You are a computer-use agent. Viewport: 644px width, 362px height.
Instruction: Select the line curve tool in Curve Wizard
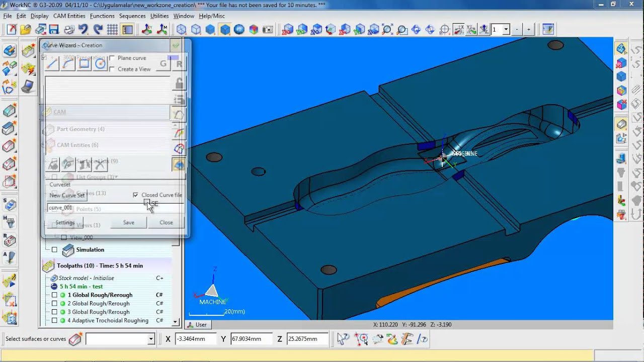point(52,63)
